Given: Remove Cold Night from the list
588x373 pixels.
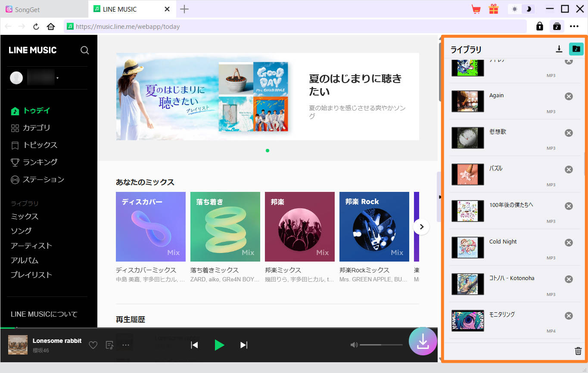Looking at the screenshot, I should point(569,243).
